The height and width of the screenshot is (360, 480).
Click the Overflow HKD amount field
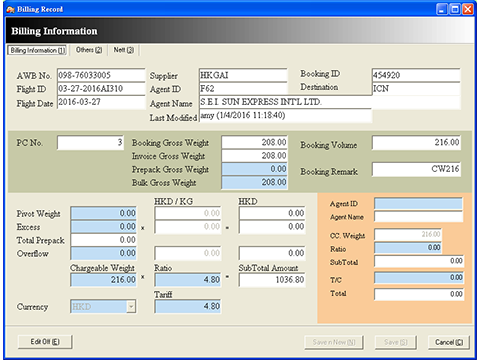272,253
